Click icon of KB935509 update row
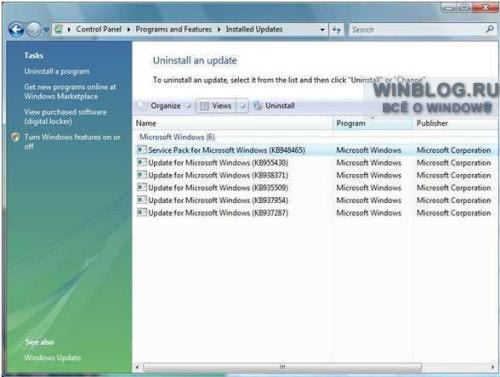 pyautogui.click(x=142, y=188)
